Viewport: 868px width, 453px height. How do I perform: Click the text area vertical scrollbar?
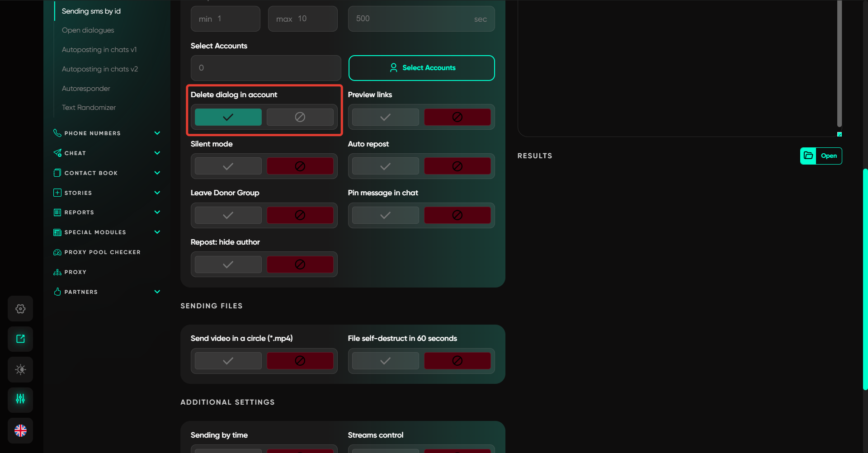point(839,63)
